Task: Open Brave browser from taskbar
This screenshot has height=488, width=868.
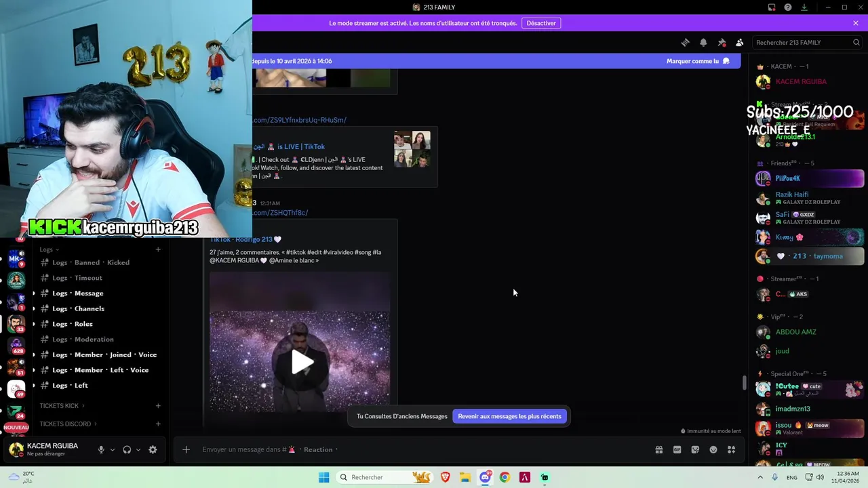Action: pos(446,477)
